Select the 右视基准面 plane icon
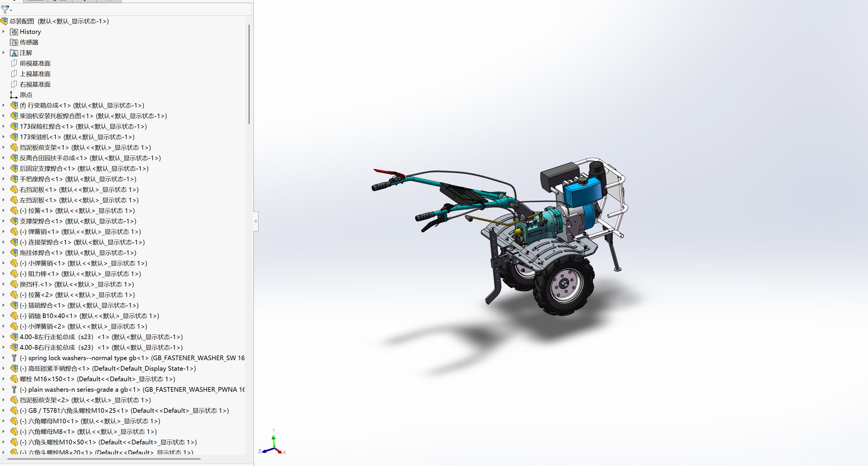This screenshot has width=868, height=466. tap(14, 84)
